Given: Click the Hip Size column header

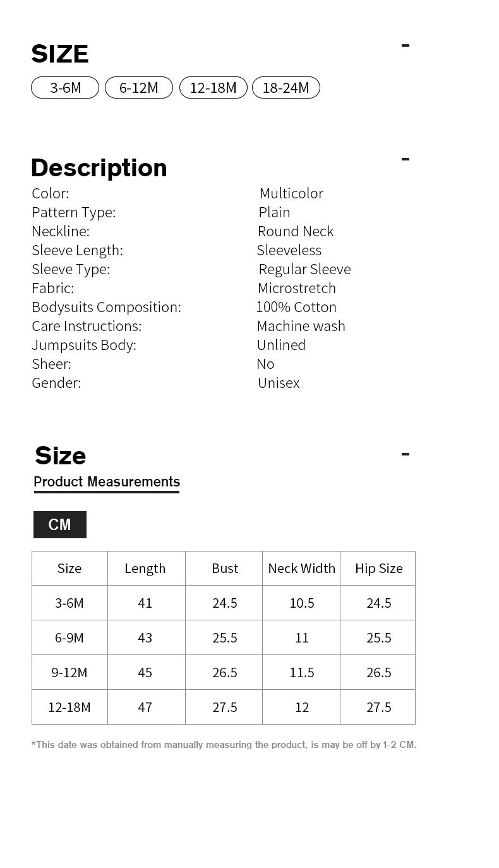Looking at the screenshot, I should tap(379, 569).
